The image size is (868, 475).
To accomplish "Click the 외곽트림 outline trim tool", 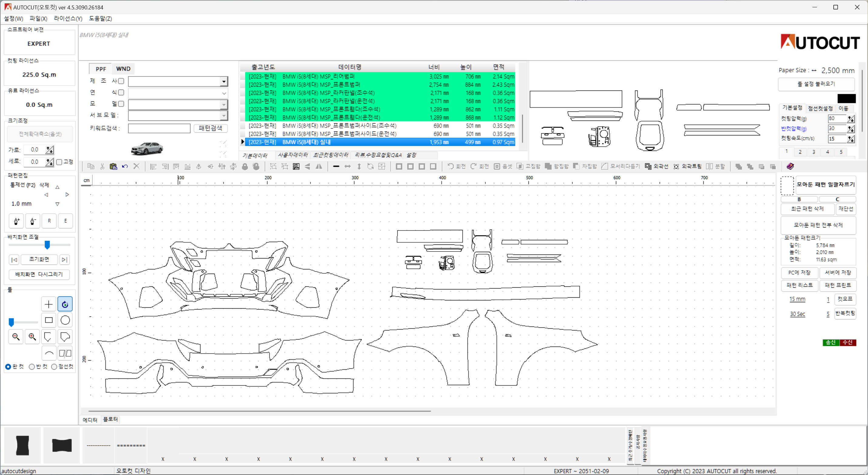I will [x=687, y=166].
